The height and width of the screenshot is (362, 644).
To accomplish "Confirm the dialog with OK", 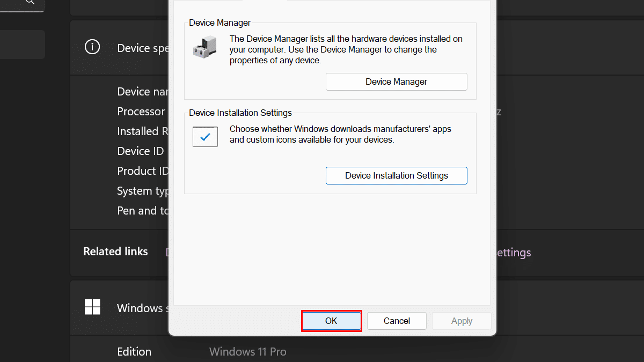I will coord(331,321).
